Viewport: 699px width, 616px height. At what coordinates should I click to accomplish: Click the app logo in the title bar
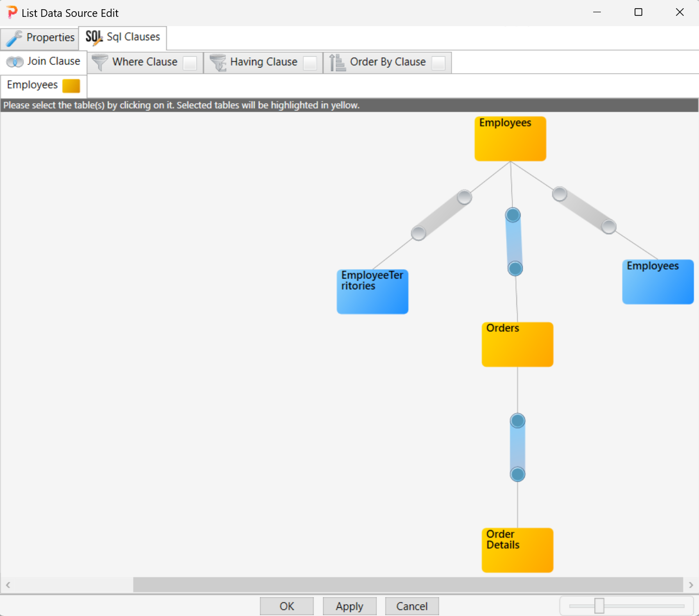(x=12, y=12)
